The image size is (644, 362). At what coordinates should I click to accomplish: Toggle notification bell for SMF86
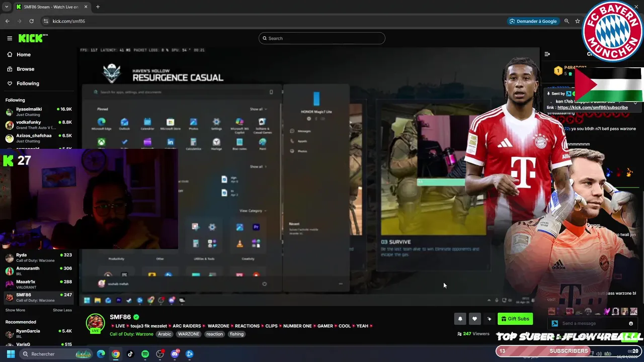[x=460, y=319]
